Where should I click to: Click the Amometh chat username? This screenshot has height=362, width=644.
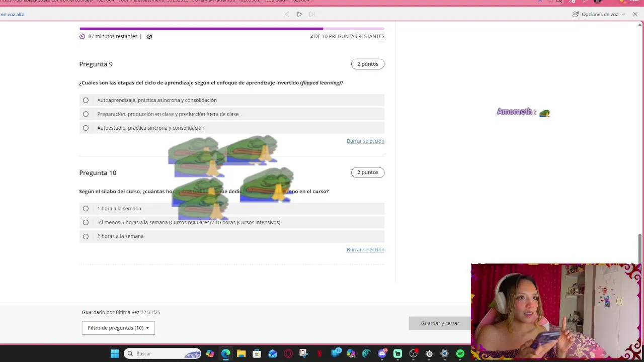coord(514,112)
